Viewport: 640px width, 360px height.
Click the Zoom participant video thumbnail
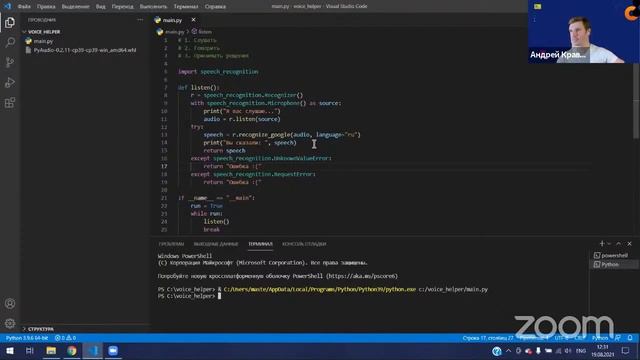tap(584, 31)
